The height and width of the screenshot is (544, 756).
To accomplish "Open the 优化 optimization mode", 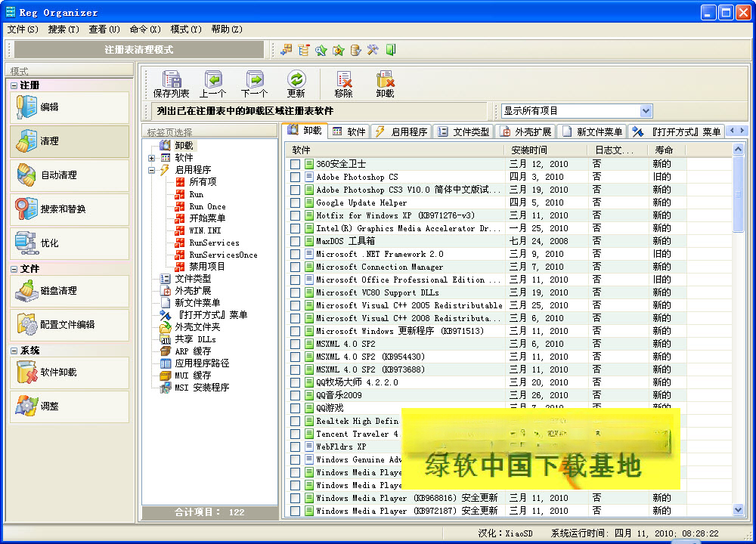I will pos(70,243).
